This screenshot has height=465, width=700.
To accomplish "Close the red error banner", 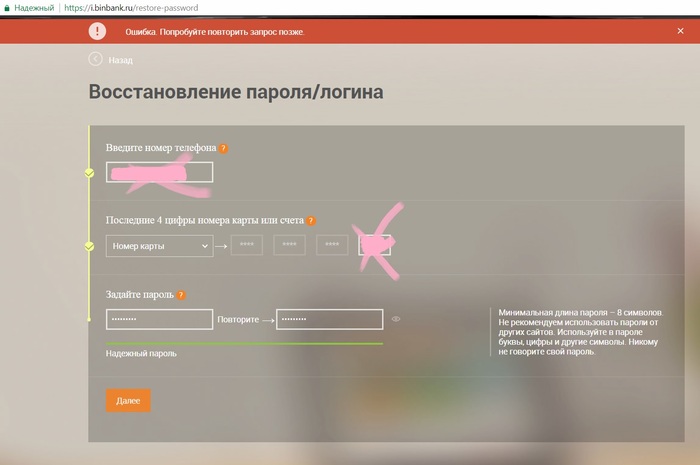I will click(680, 31).
